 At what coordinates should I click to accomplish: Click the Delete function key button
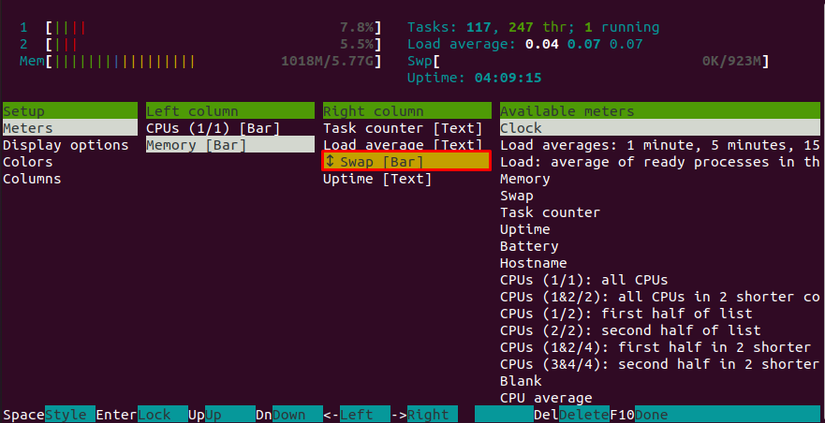(584, 414)
